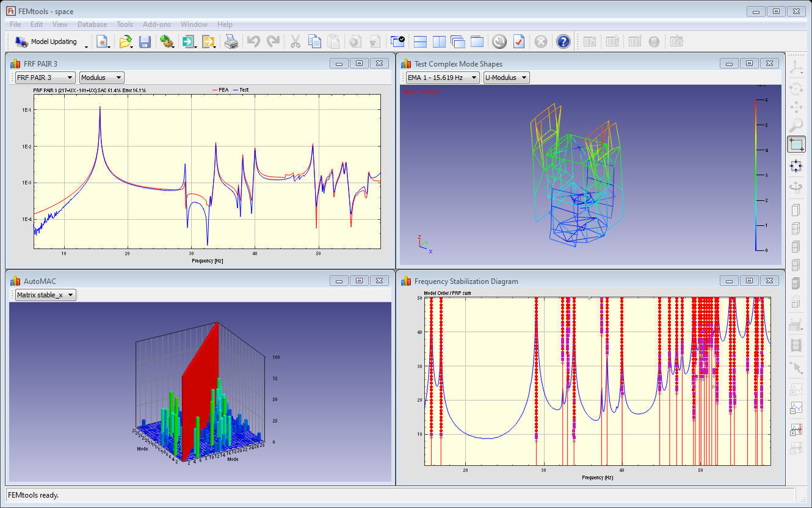The width and height of the screenshot is (812, 508).
Task: Open the File menu
Action: click(15, 24)
